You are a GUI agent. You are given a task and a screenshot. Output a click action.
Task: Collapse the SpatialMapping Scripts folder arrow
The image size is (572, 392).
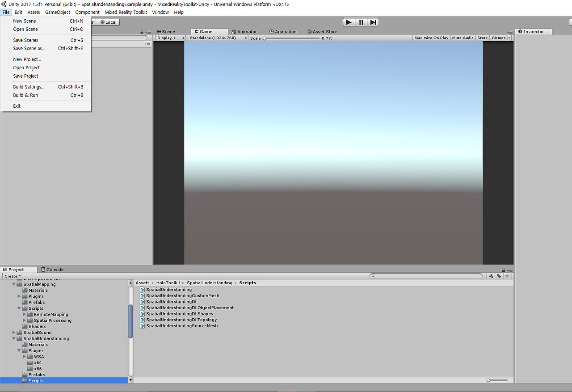tap(19, 308)
